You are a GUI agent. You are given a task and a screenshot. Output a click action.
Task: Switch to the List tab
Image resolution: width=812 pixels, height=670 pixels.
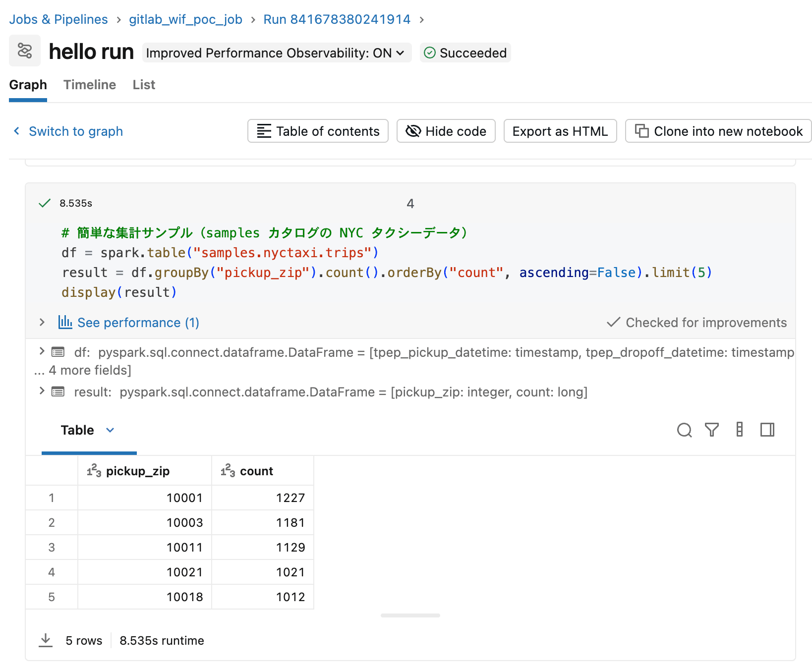coord(144,85)
